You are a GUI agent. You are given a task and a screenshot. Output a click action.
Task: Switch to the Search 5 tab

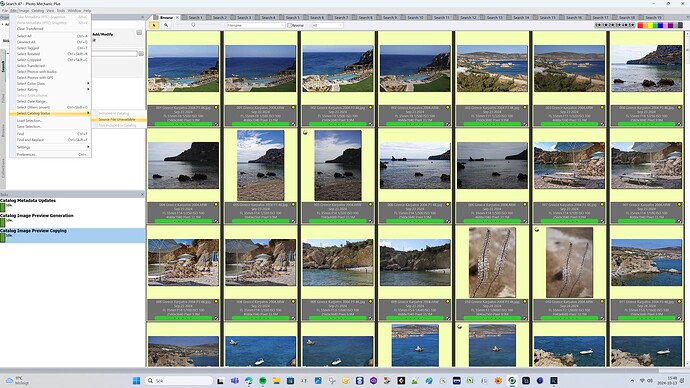pyautogui.click(x=292, y=18)
